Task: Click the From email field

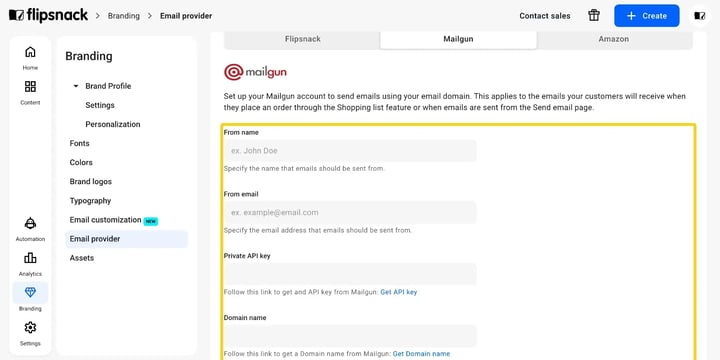Action: [x=350, y=213]
